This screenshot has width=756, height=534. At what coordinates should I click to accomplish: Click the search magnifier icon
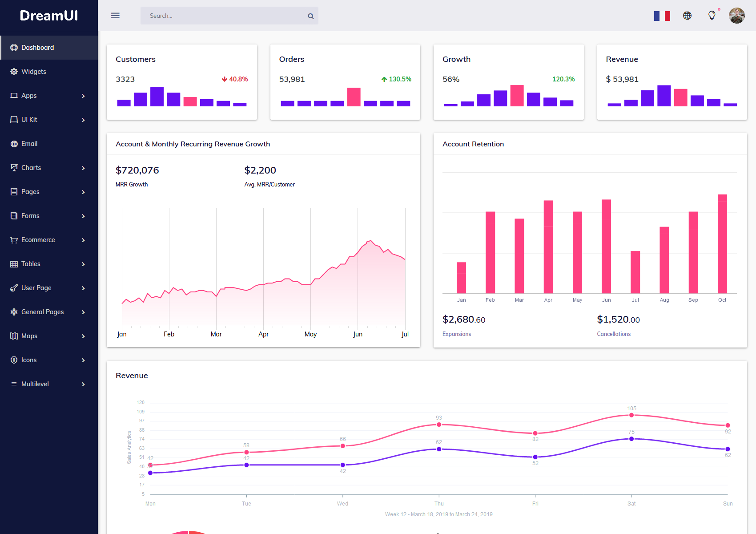point(311,16)
